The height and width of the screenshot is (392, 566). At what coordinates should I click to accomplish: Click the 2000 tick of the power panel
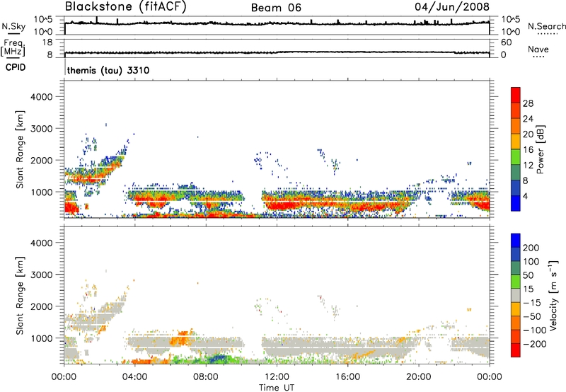click(42, 160)
